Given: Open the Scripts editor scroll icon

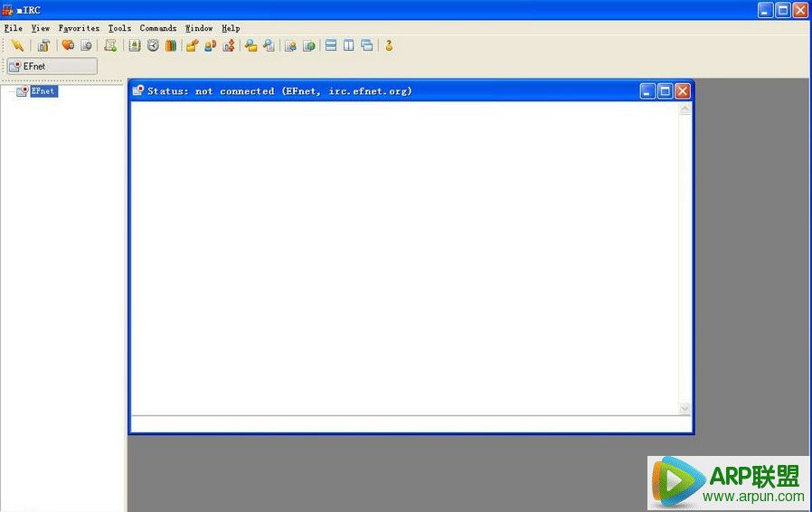Looking at the screenshot, I should [x=109, y=45].
